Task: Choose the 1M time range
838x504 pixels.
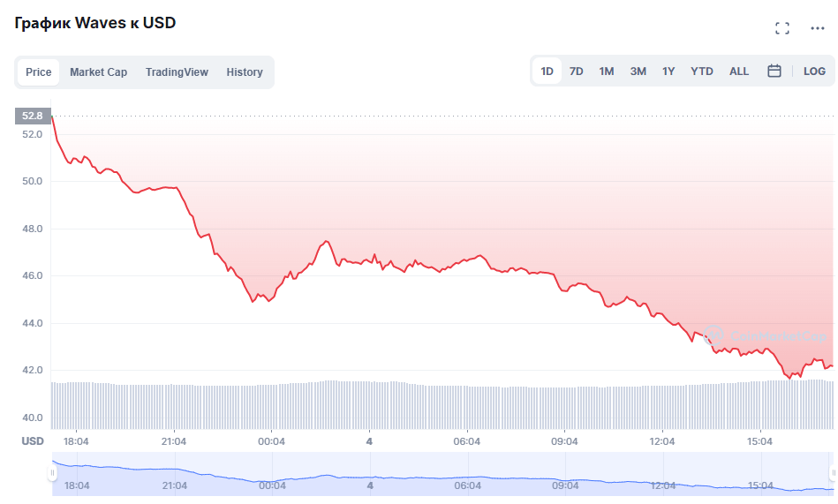Action: [x=607, y=71]
